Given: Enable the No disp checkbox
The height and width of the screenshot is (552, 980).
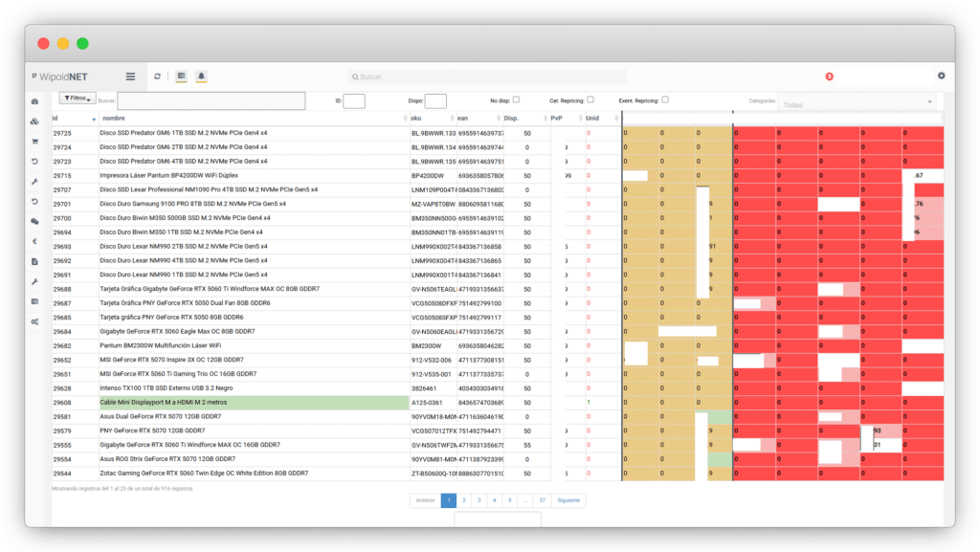Looking at the screenshot, I should [x=516, y=99].
